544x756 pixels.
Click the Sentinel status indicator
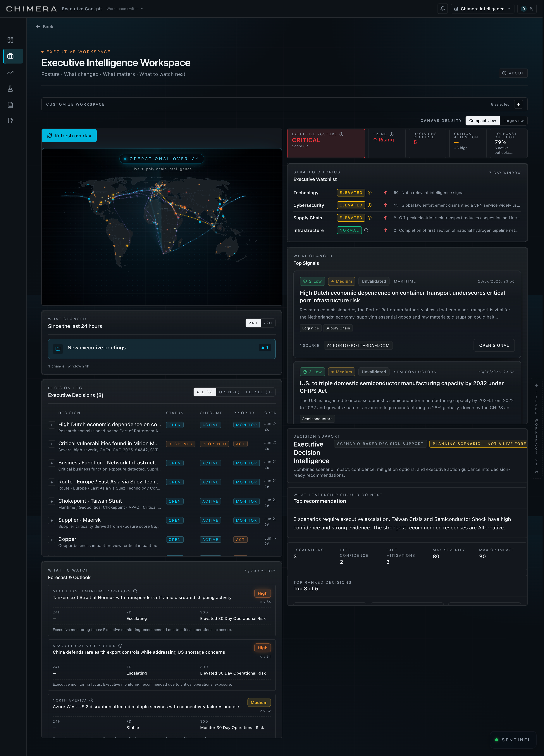[513, 740]
